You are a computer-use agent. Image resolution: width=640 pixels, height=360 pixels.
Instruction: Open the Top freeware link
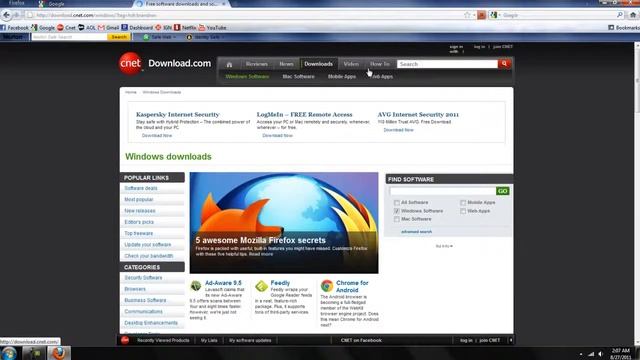pos(139,233)
